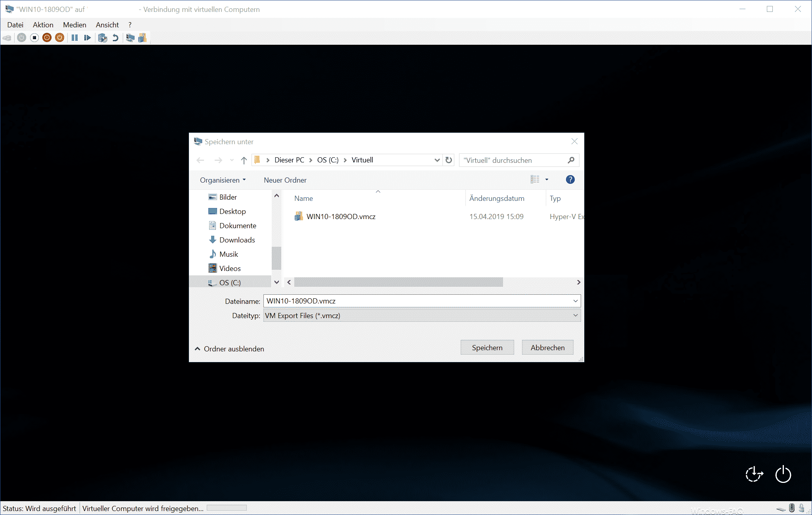The image size is (812, 515).
Task: Click the keyboard icon in the status bar
Action: [781, 509]
